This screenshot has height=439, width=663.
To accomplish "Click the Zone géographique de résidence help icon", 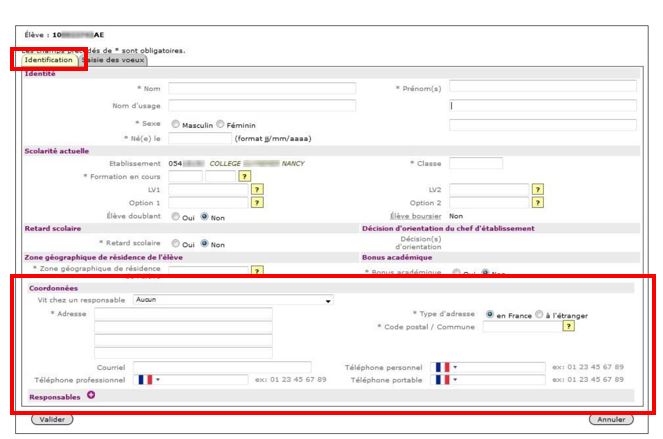I will (x=256, y=271).
